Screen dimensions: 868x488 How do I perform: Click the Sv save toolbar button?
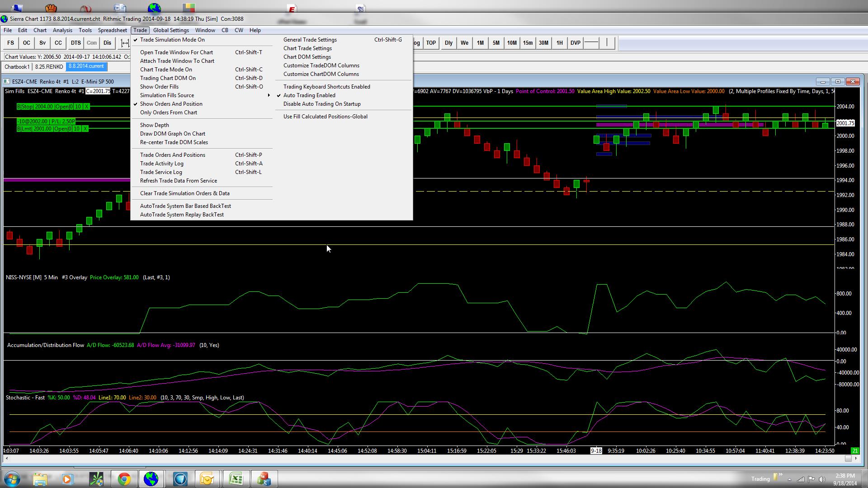42,43
